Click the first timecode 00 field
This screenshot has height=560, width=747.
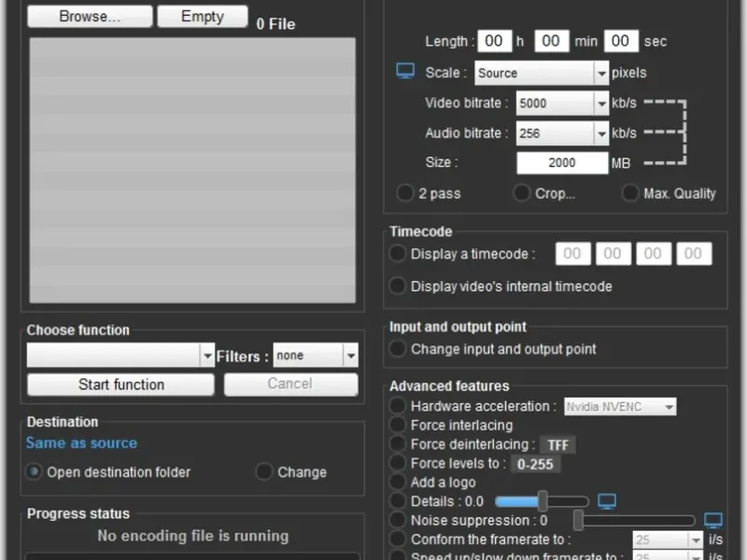click(x=572, y=253)
